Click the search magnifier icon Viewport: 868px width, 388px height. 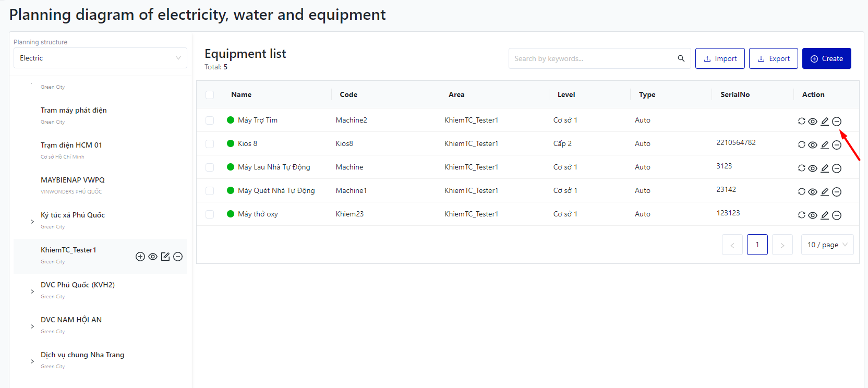tap(681, 58)
